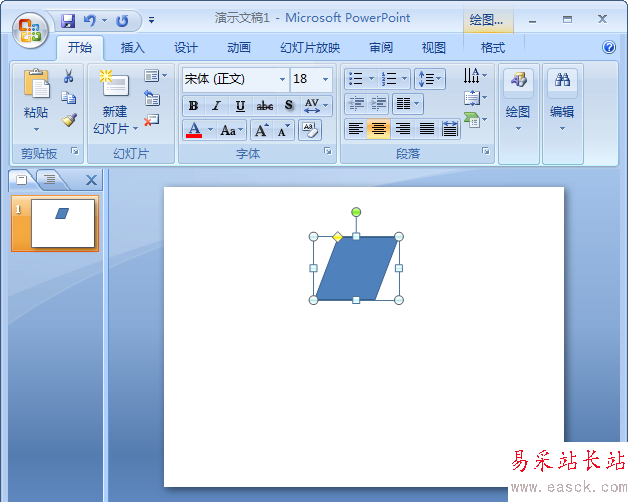
Task: Click the green rotation handle
Action: (x=356, y=212)
